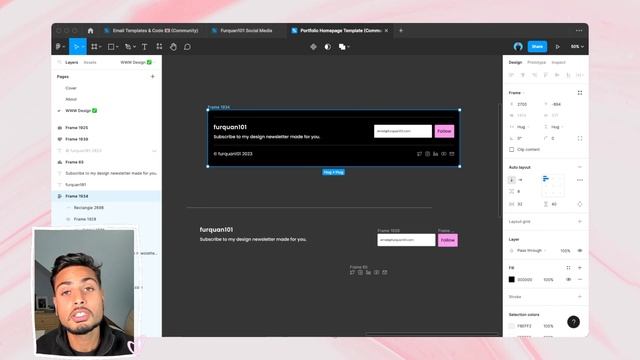Viewport: 640px width, 360px height.
Task: Click the Create component icon
Action: pyautogui.click(x=313, y=47)
